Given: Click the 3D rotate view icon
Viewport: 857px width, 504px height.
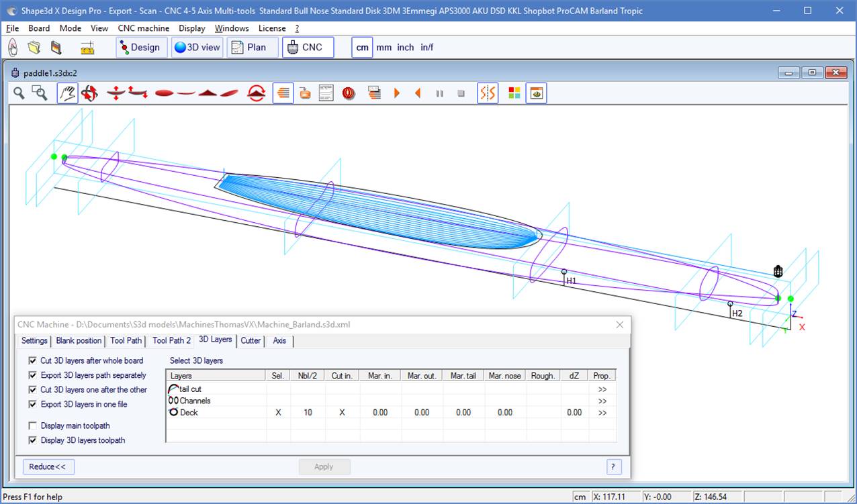Looking at the screenshot, I should tap(89, 93).
